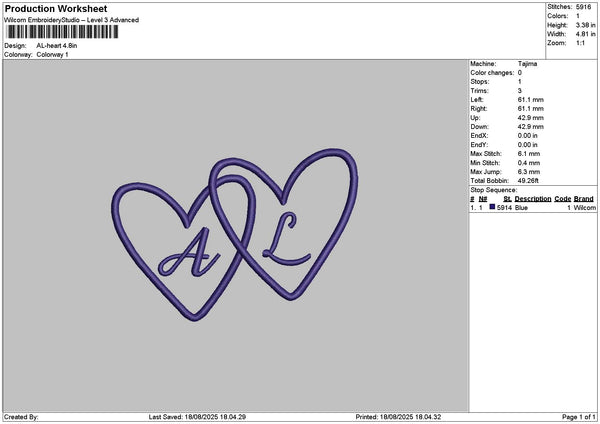The width and height of the screenshot is (600, 424).
Task: Click the Min Stitch value '0.4 mm'
Action: [529, 163]
